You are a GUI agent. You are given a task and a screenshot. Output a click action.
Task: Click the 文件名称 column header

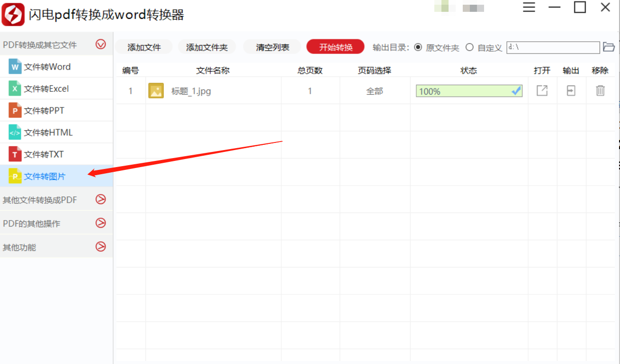point(213,71)
